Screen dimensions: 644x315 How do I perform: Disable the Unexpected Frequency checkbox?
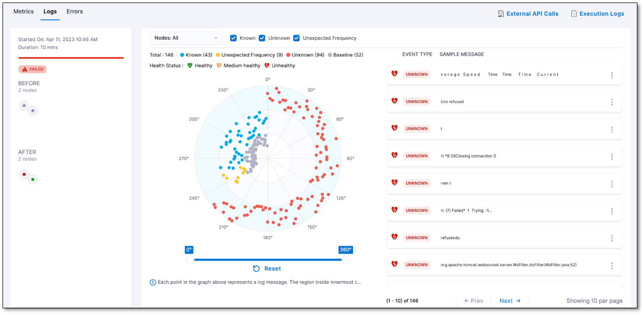297,38
